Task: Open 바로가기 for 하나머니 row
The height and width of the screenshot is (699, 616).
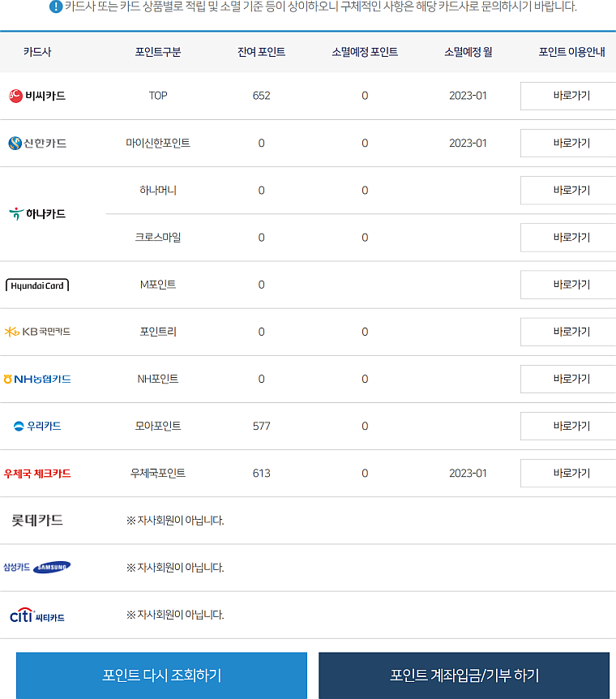Action: point(571,190)
